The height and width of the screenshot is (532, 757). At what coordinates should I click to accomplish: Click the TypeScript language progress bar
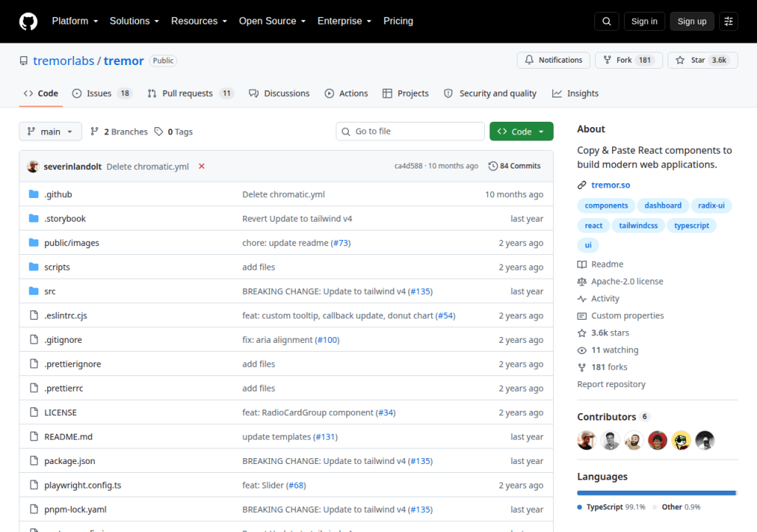[x=656, y=493]
